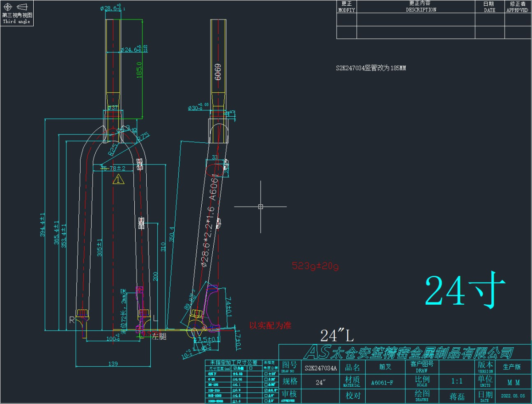This screenshot has height=404, width=532.
Task: Check the ±0.5° angle tolerance checkbox
Action: (x=266, y=390)
